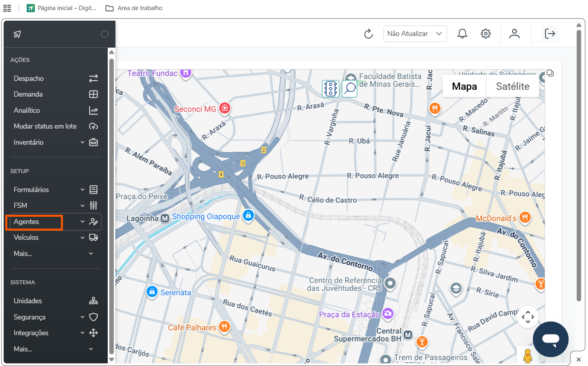
Task: Toggle the traffic light layer on map
Action: click(x=330, y=89)
